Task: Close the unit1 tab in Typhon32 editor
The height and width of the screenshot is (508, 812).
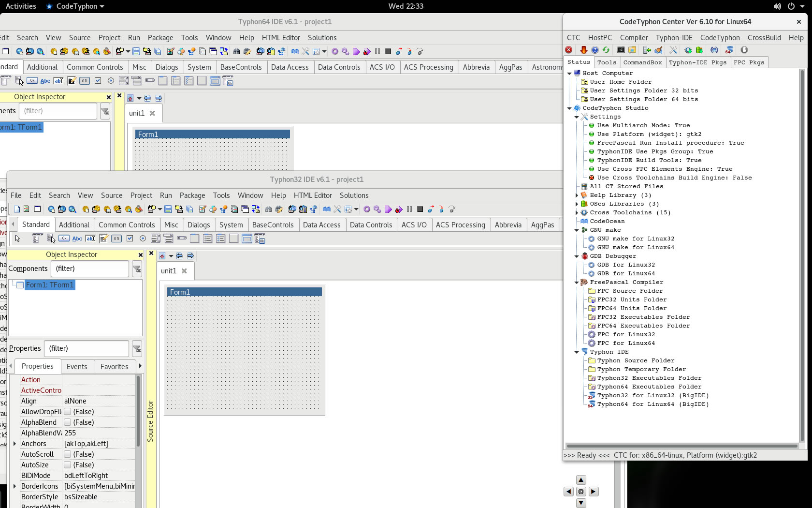Action: pyautogui.click(x=184, y=271)
